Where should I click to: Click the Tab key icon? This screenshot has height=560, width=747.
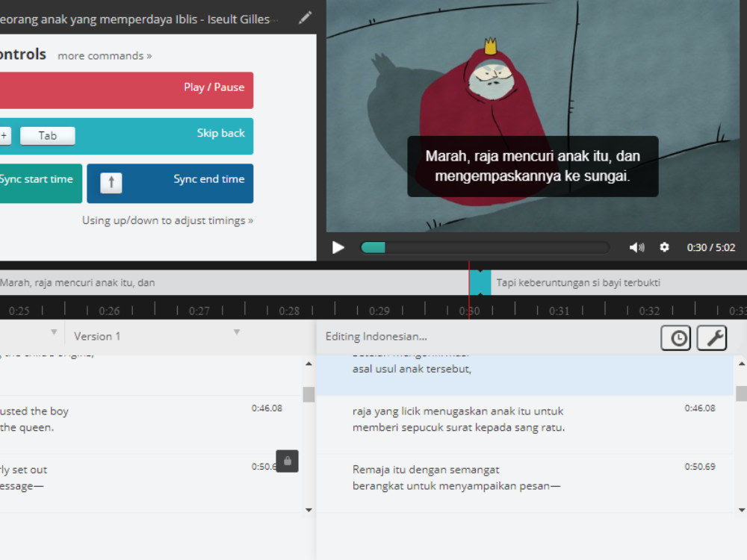[x=48, y=136]
